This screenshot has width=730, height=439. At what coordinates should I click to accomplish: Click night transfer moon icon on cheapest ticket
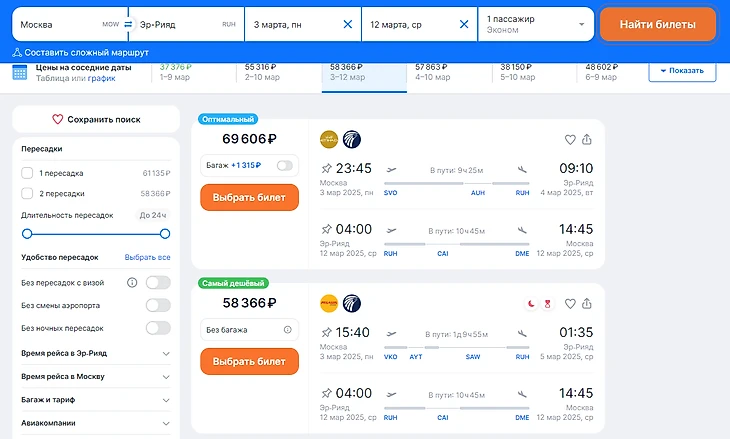(x=531, y=304)
